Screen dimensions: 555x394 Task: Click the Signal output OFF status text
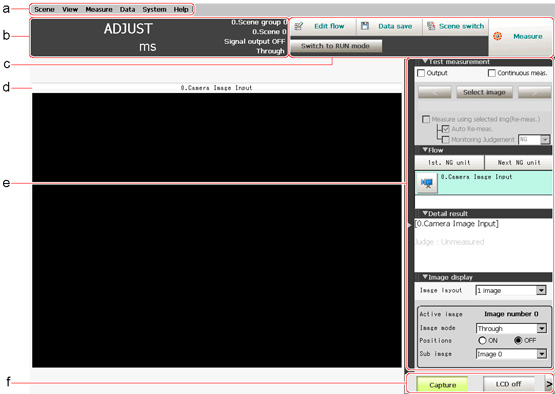(x=254, y=41)
